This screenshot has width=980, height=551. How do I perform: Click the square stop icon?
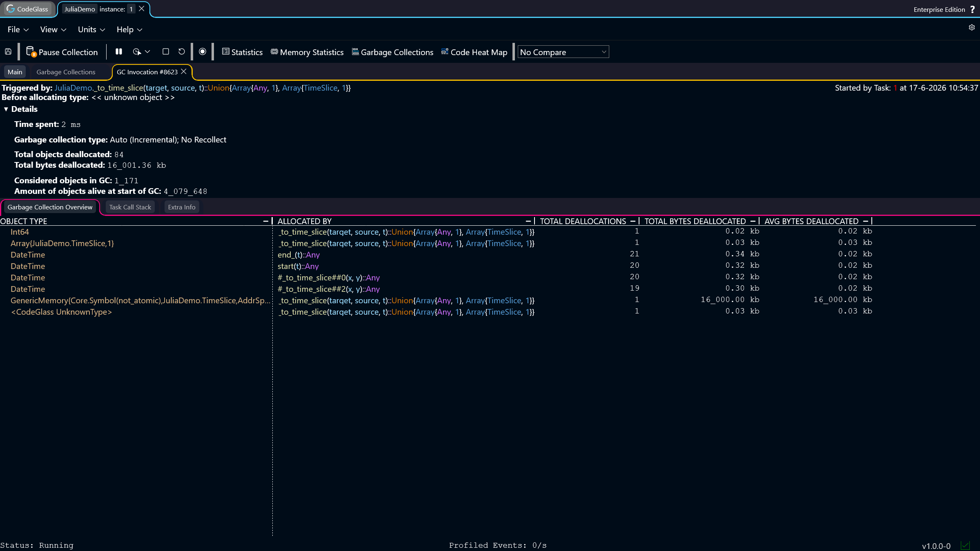[x=165, y=52]
